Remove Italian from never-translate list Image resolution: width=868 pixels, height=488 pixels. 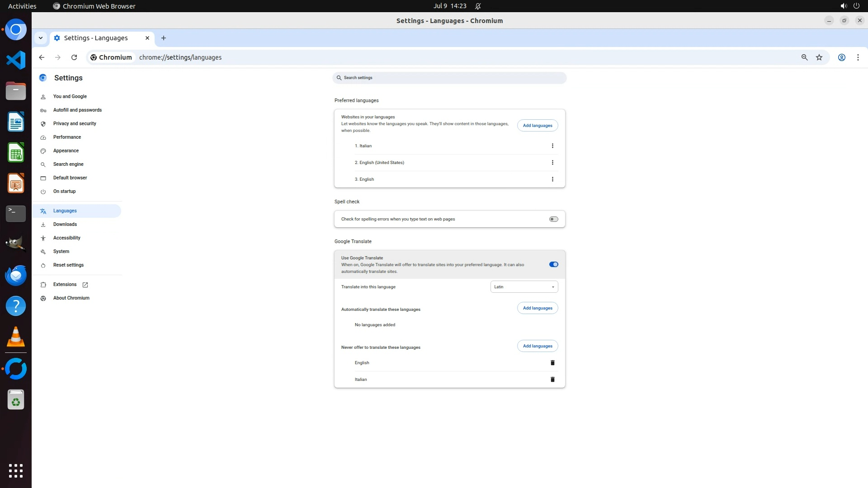(552, 380)
